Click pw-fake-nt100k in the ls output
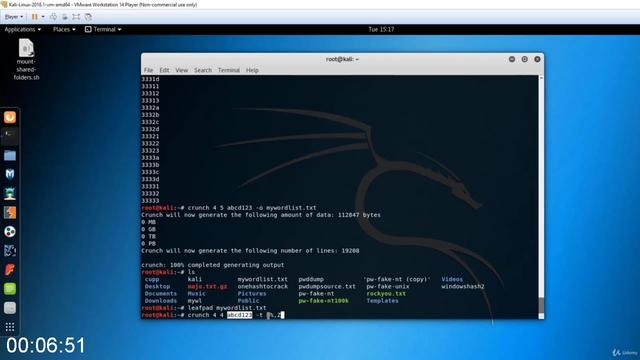The image size is (640, 360). tap(323, 301)
